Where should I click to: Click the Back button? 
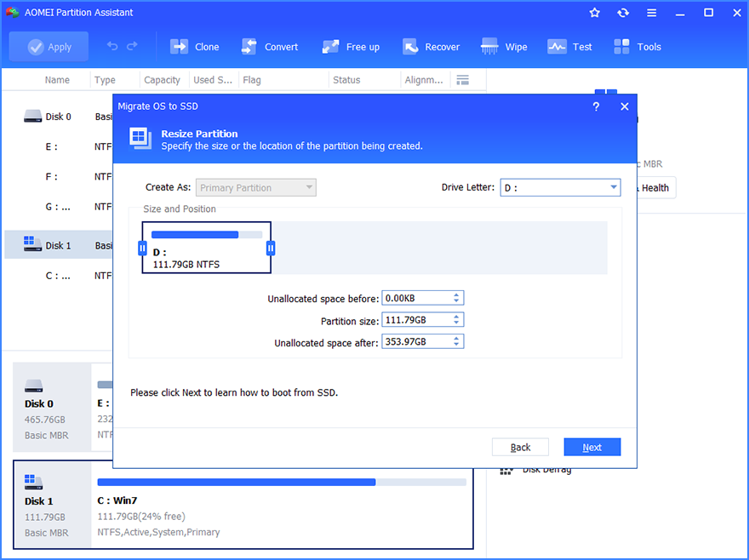point(520,448)
